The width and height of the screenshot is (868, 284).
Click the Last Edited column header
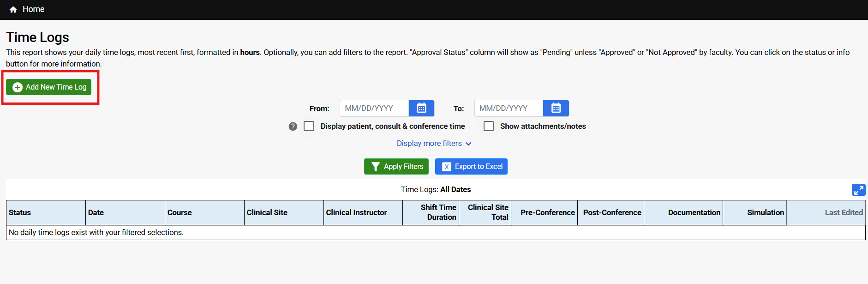point(826,212)
